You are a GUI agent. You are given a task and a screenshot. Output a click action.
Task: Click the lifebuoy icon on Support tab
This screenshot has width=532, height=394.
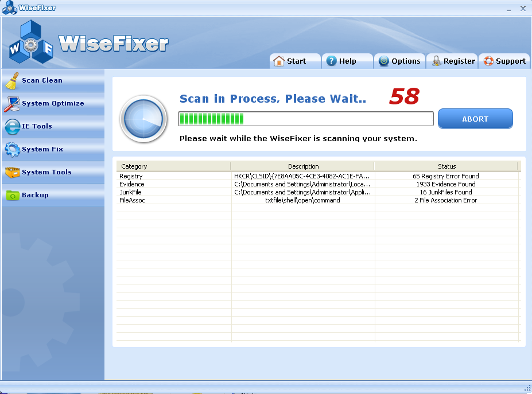coord(488,61)
